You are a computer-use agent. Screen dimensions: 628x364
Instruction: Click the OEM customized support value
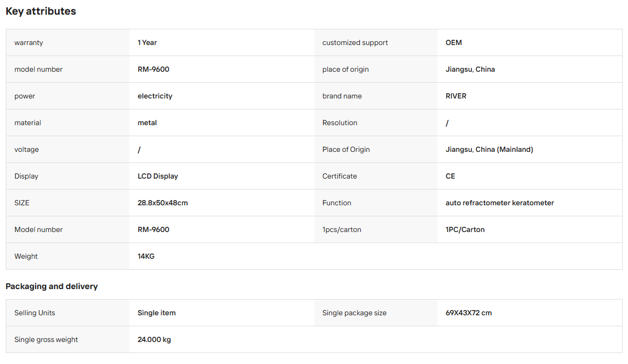pos(454,42)
